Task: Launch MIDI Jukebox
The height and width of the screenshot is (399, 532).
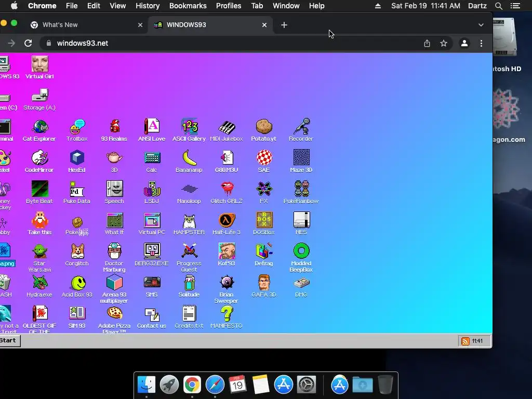Action: tap(227, 130)
